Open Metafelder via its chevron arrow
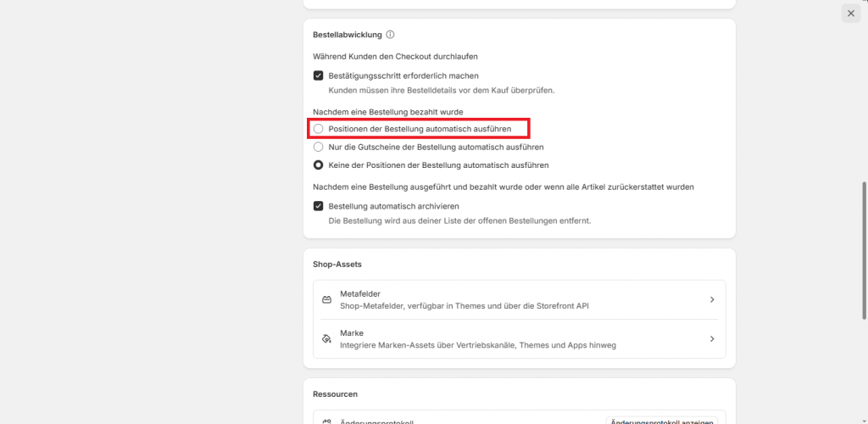The height and width of the screenshot is (424, 868). pos(712,299)
